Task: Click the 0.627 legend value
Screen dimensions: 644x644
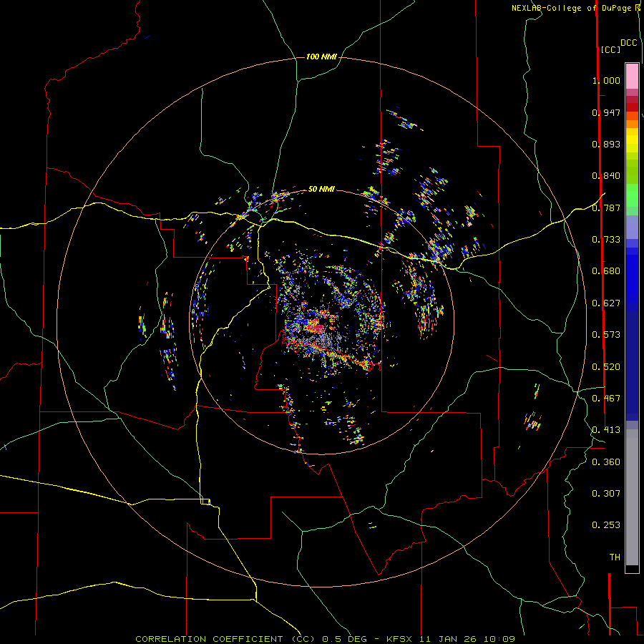Action: tap(606, 303)
